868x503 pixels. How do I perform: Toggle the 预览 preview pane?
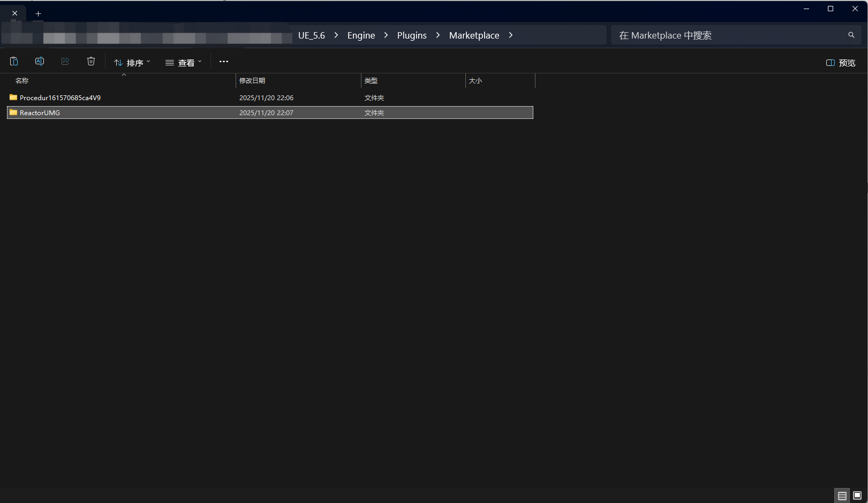click(x=841, y=63)
